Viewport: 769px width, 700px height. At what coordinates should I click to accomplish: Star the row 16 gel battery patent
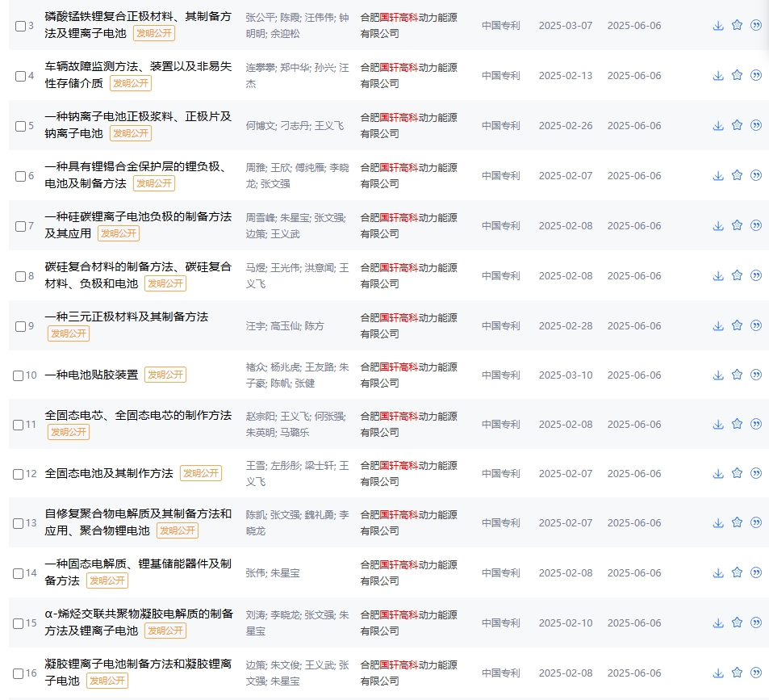[737, 673]
